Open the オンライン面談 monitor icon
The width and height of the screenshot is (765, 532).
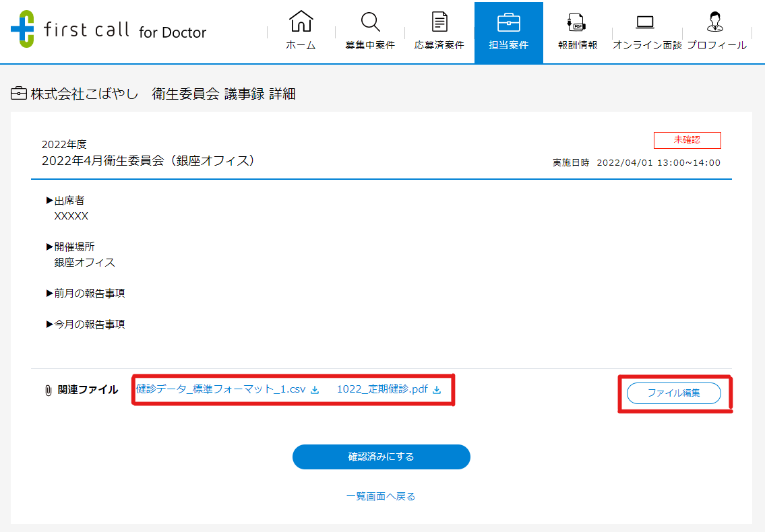[646, 22]
